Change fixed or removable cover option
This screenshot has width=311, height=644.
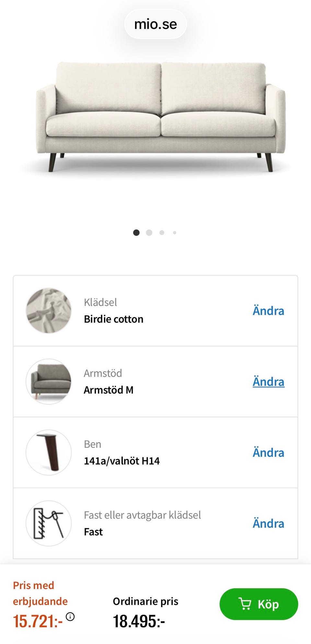pyautogui.click(x=268, y=523)
